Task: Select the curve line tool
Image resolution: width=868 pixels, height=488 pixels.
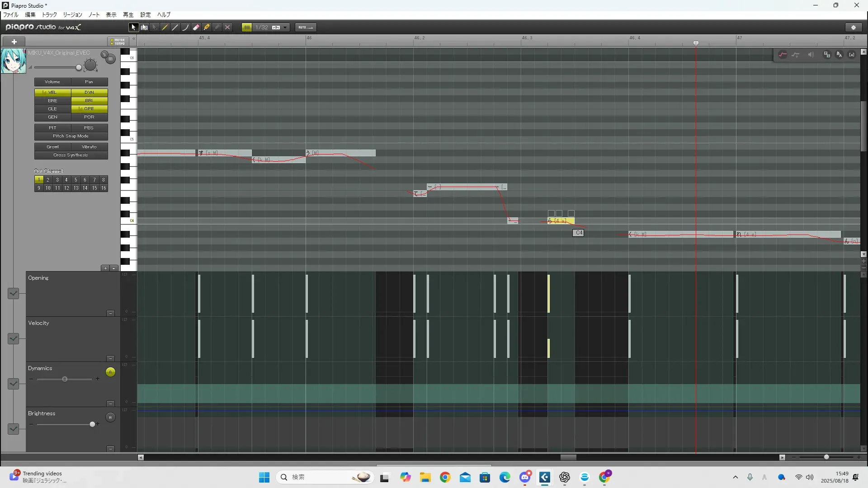Action: pyautogui.click(x=185, y=28)
